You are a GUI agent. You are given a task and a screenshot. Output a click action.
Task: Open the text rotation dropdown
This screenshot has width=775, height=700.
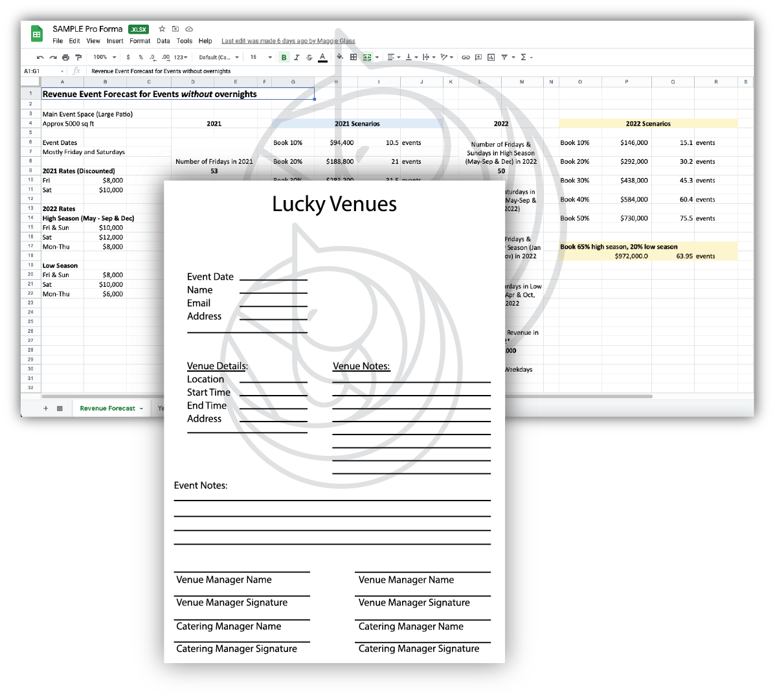pos(447,58)
